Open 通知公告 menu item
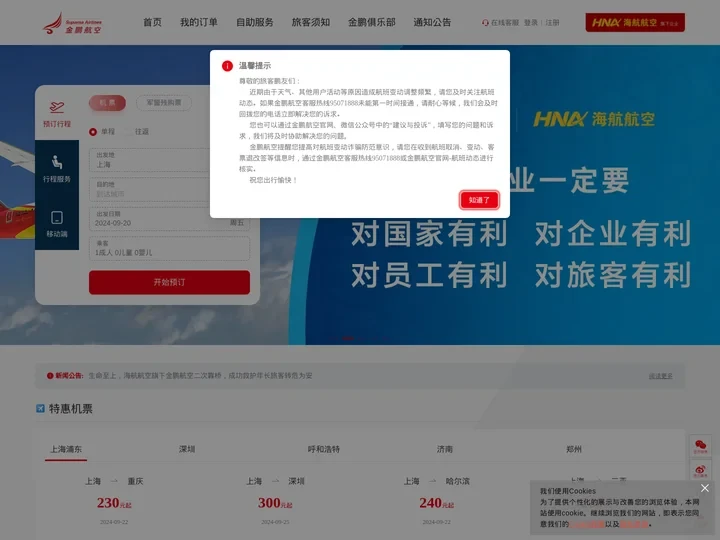This screenshot has height=540, width=720. point(432,22)
